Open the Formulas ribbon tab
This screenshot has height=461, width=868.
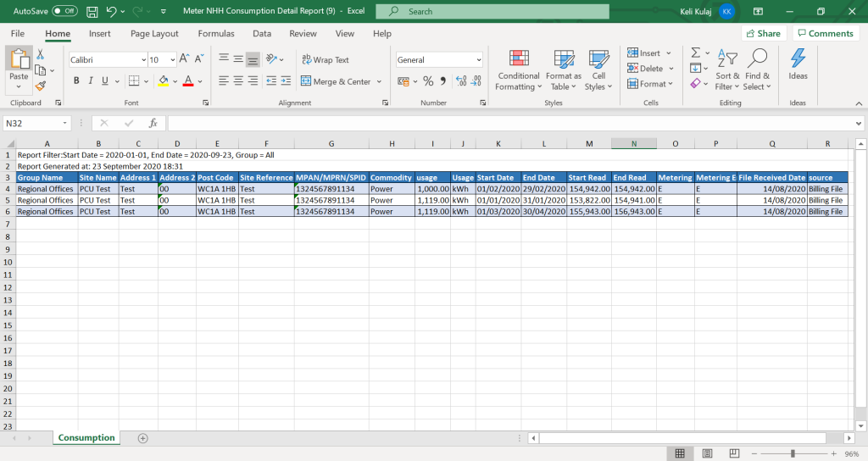[216, 34]
